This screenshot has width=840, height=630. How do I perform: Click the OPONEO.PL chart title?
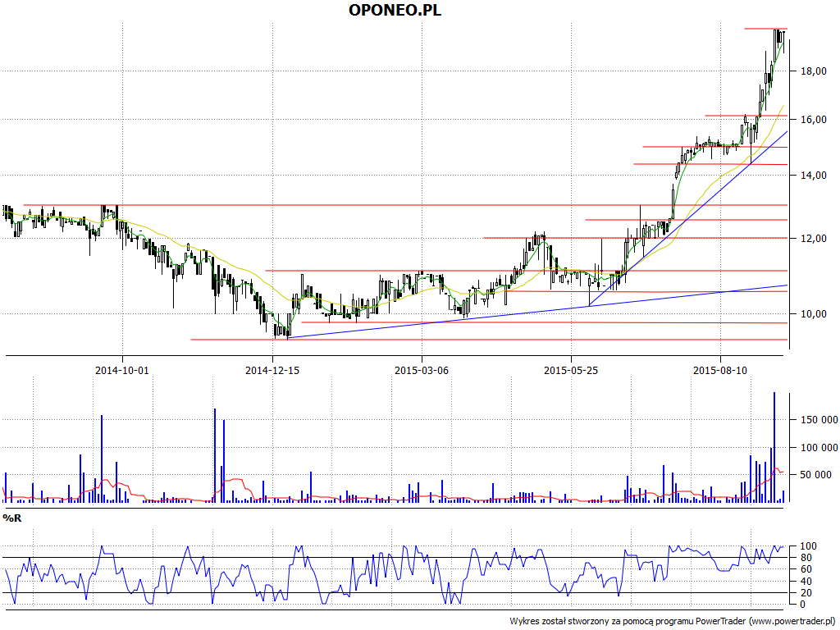pyautogui.click(x=395, y=10)
